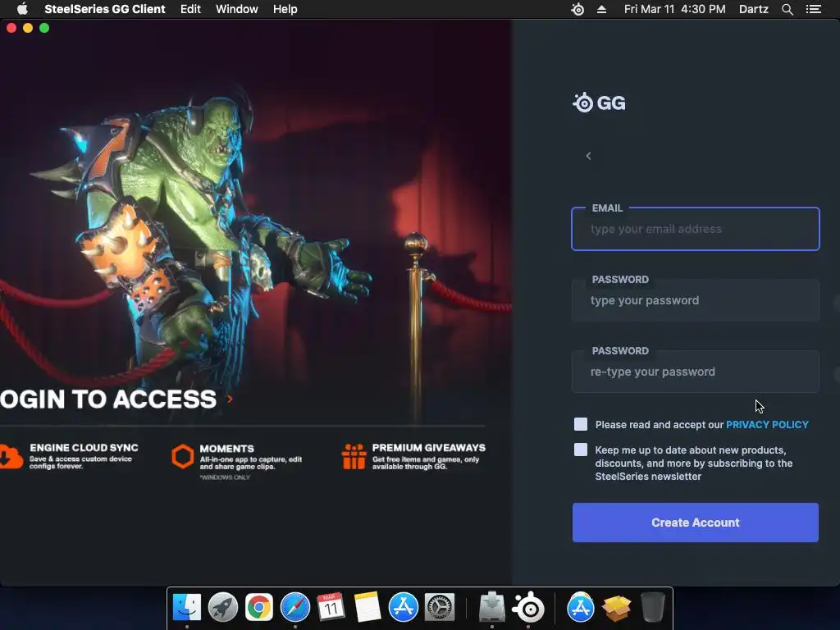The height and width of the screenshot is (630, 840).
Task: Open the Apple menu
Action: click(x=22, y=9)
